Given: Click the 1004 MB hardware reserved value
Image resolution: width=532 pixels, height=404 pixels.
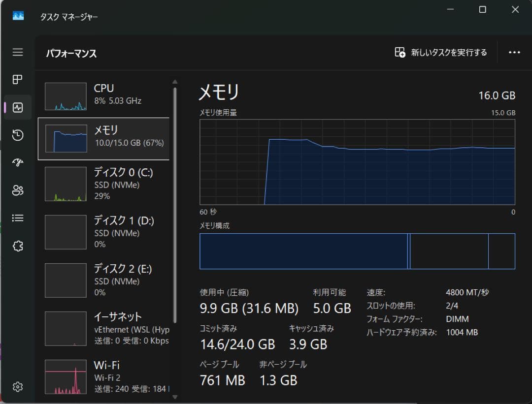Looking at the screenshot, I should point(462,332).
